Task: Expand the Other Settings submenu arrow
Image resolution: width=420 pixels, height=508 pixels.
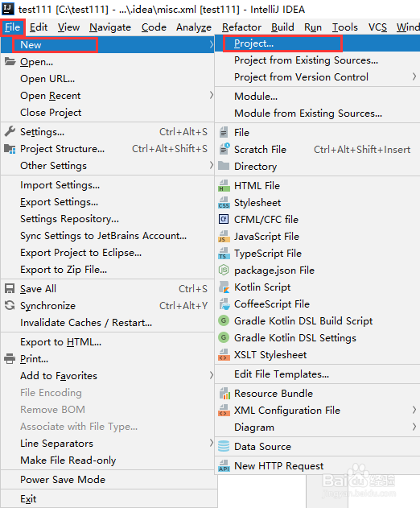Action: point(211,165)
